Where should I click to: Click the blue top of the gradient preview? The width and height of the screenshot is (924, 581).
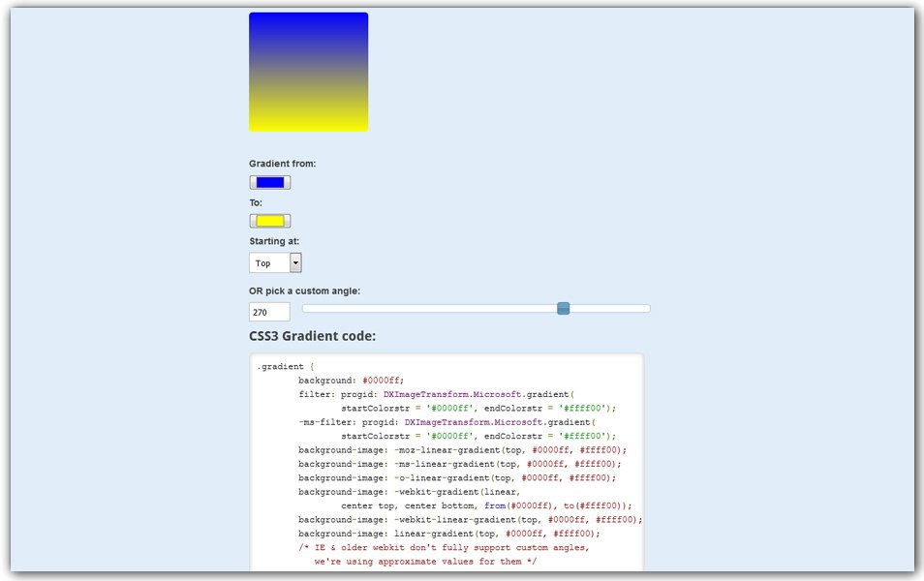(x=308, y=29)
